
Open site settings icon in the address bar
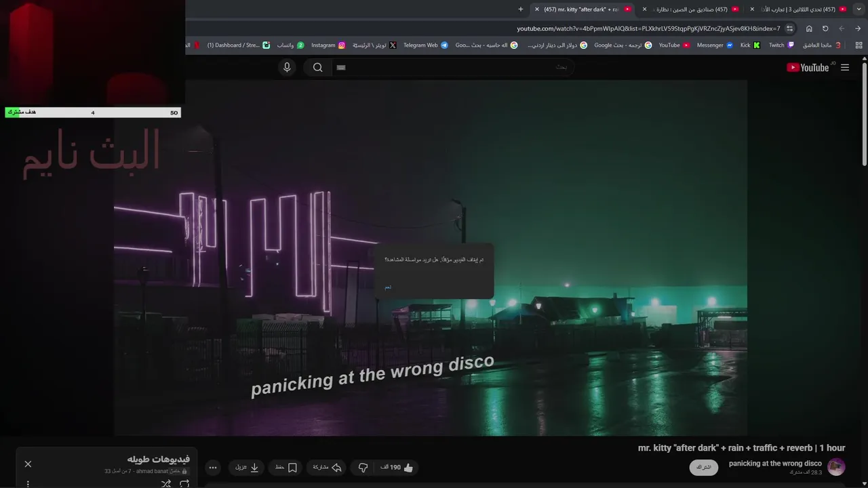(789, 28)
